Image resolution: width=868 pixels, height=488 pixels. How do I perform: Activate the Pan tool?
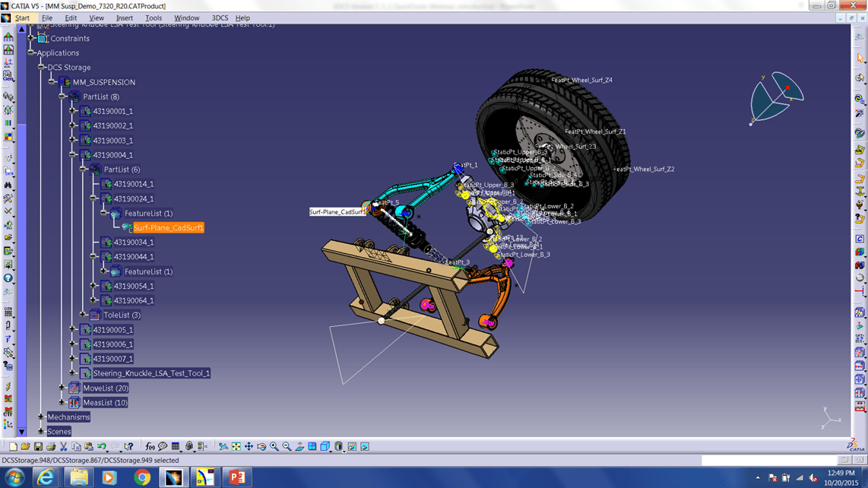[249, 446]
